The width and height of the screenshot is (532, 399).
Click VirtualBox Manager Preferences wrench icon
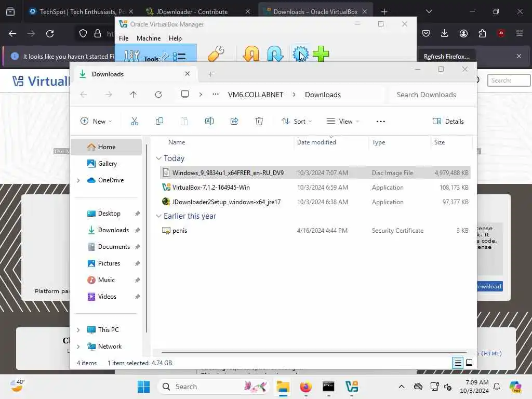click(216, 54)
